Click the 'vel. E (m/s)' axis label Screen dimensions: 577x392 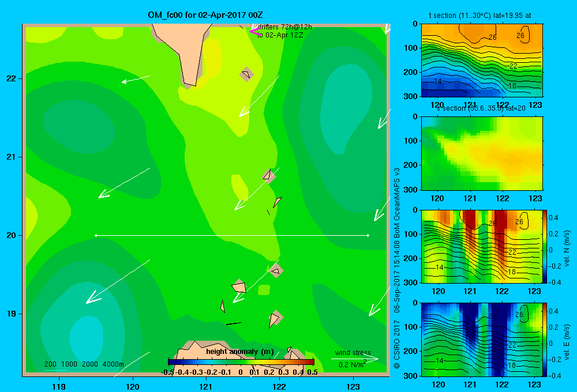click(567, 341)
